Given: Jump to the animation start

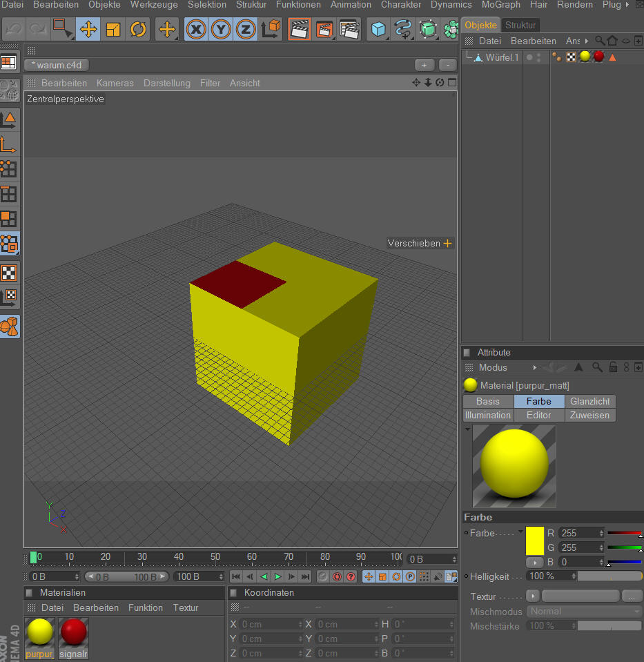Looking at the screenshot, I should 237,576.
